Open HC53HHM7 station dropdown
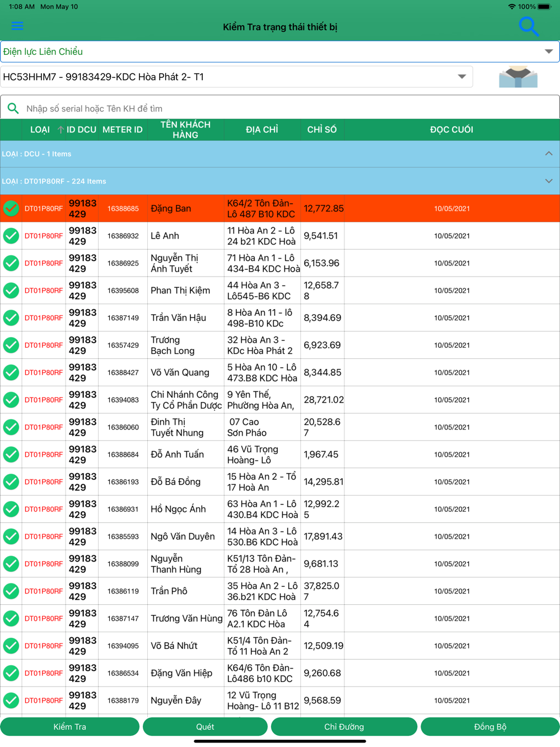 [x=236, y=77]
